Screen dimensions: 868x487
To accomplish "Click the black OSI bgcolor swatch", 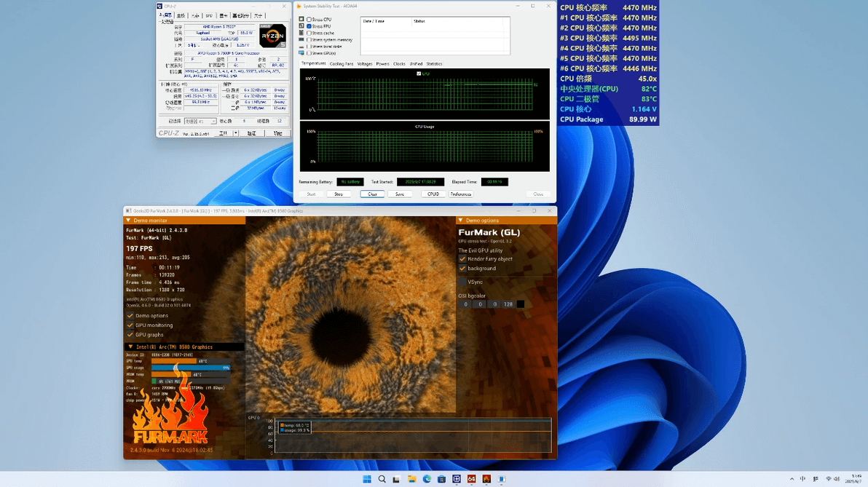I will click(520, 304).
